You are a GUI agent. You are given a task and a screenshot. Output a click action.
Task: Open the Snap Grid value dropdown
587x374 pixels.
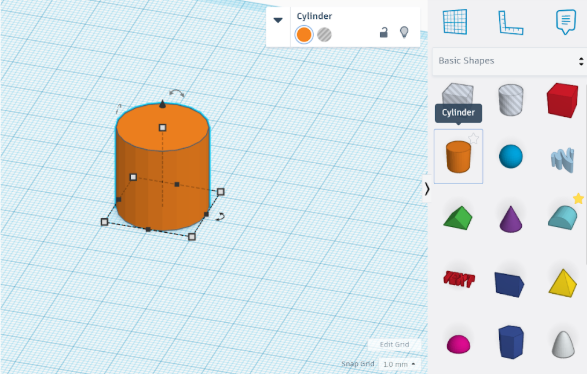399,364
